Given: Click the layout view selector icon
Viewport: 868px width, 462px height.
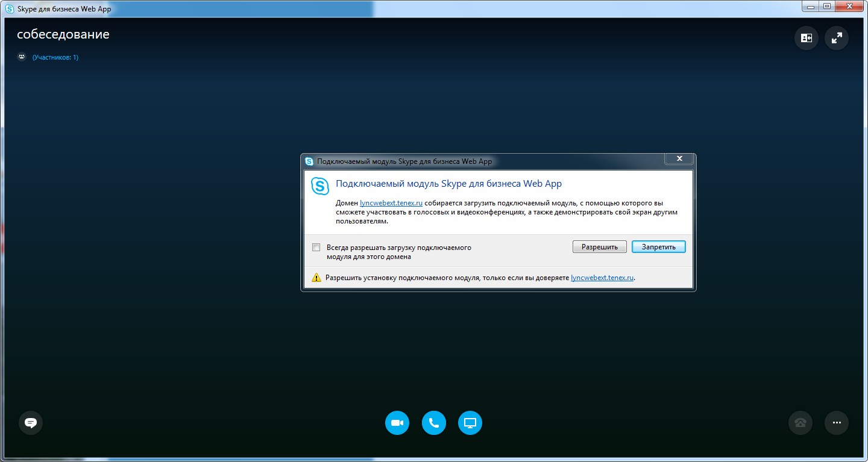Looking at the screenshot, I should pos(807,38).
